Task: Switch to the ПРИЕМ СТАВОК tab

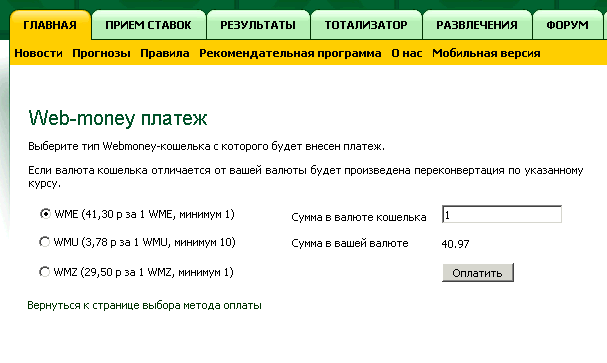Action: [x=148, y=25]
